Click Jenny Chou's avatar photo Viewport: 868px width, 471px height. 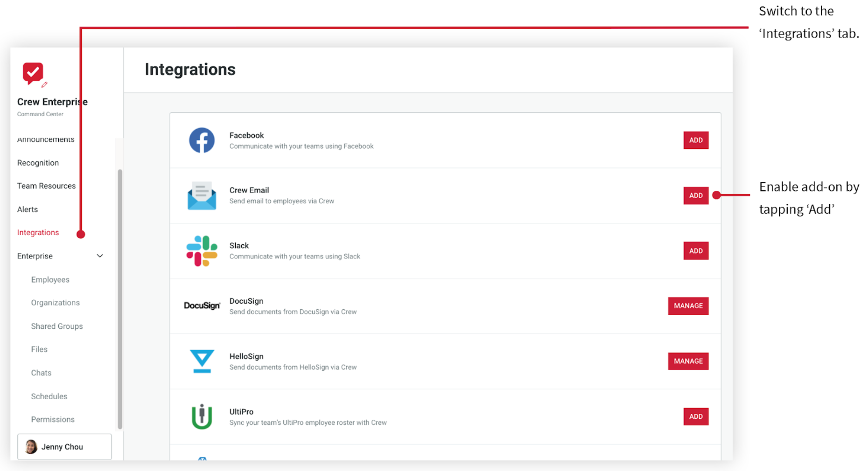coord(31,447)
